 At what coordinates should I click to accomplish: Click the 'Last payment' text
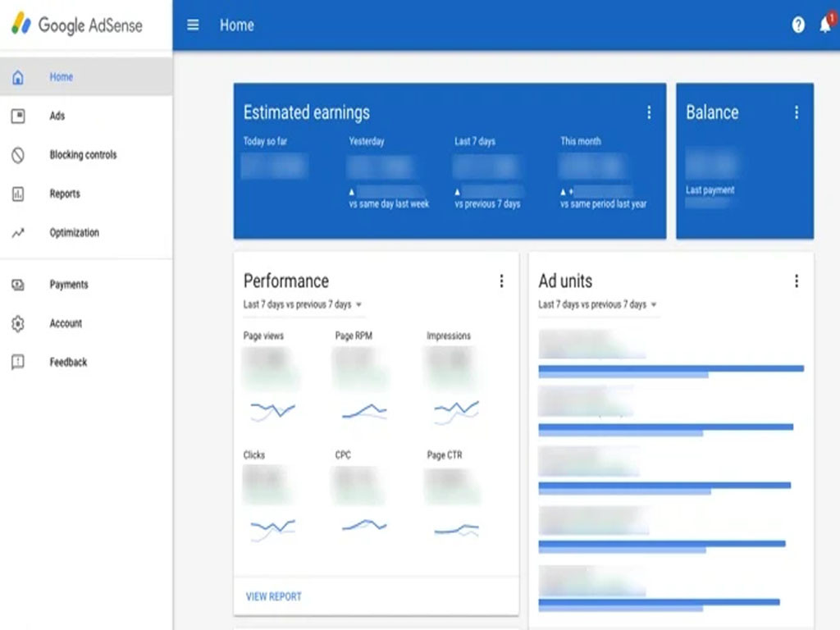(x=710, y=189)
